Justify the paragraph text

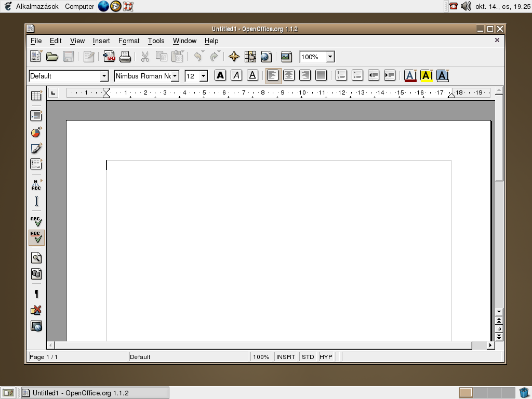(321, 75)
